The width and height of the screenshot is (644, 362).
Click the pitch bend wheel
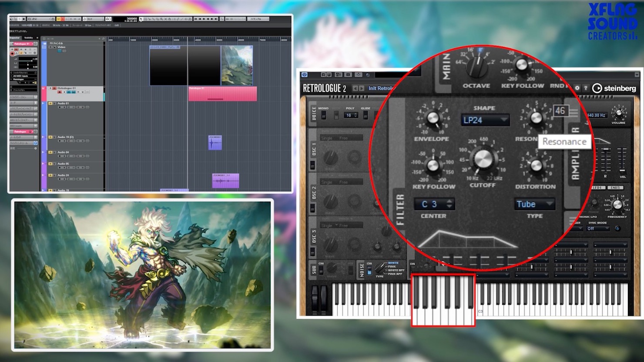click(x=315, y=299)
